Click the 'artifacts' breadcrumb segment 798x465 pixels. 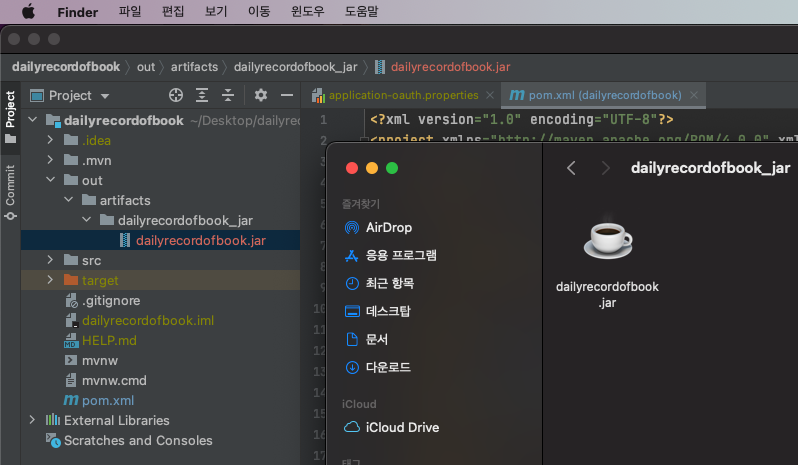tap(194, 67)
